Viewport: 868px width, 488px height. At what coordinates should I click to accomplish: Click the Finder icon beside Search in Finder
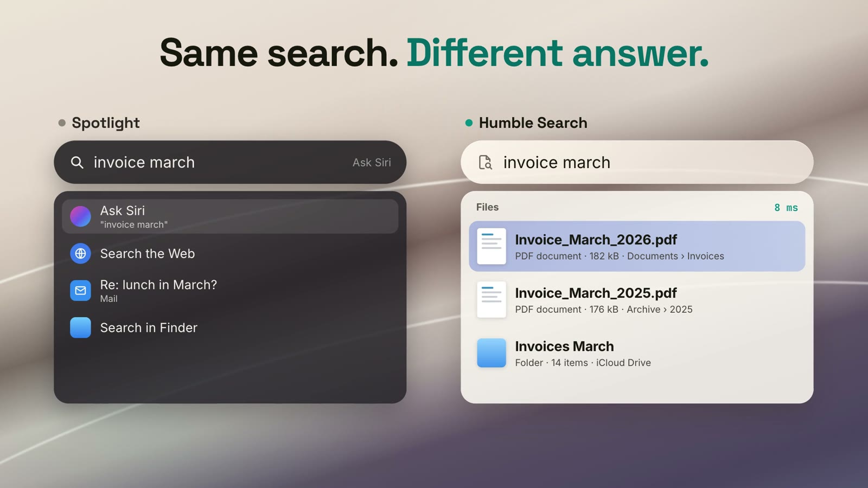tap(80, 328)
